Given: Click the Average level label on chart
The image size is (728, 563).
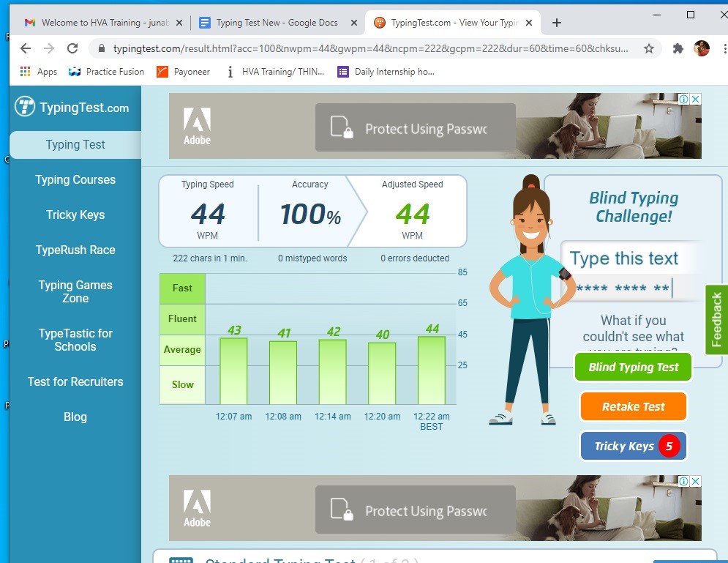Looking at the screenshot, I should pyautogui.click(x=182, y=350).
